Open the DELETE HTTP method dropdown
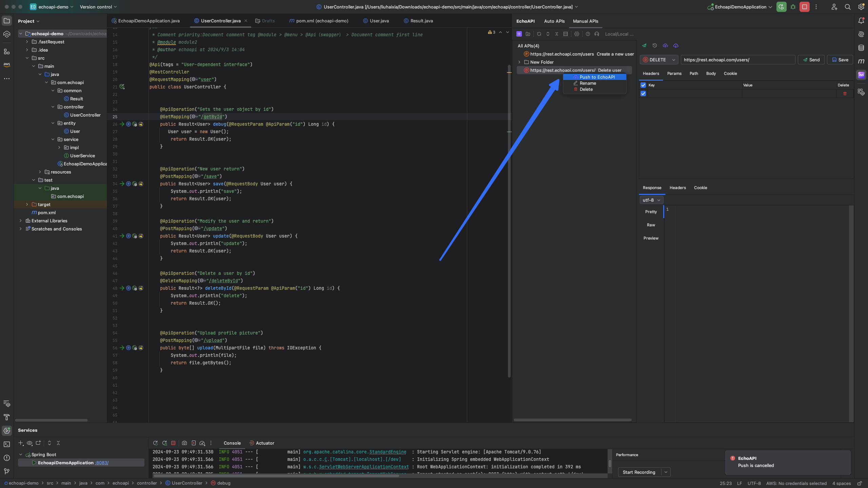 (x=659, y=60)
